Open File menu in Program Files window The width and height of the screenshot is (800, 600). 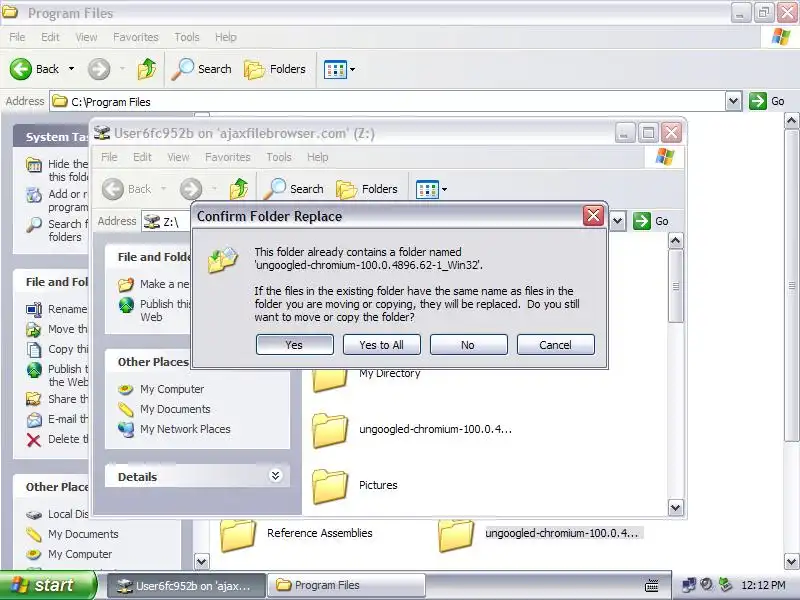pyautogui.click(x=17, y=37)
